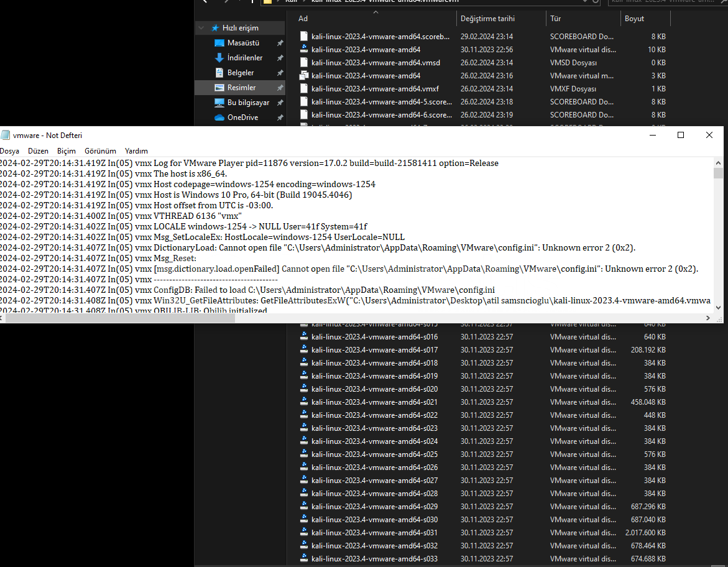
Task: Click log line ending with 'vmx Msg_Reset:'
Action: (x=98, y=258)
